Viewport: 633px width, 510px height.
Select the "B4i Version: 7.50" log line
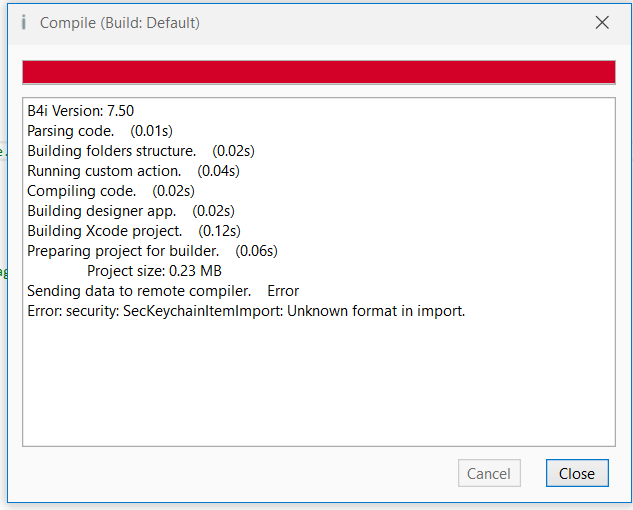(x=80, y=111)
